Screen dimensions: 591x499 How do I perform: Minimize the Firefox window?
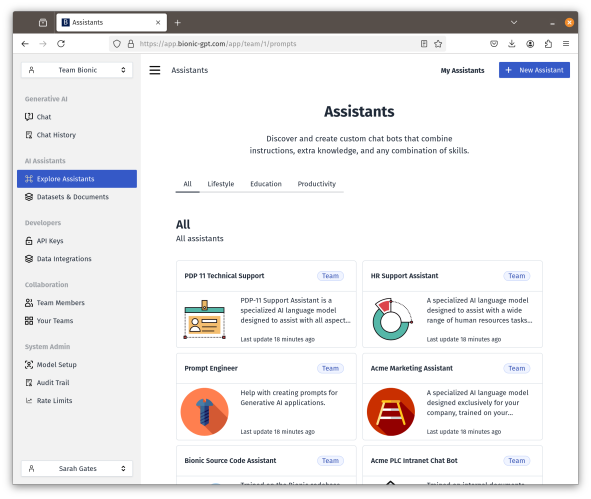coord(552,23)
